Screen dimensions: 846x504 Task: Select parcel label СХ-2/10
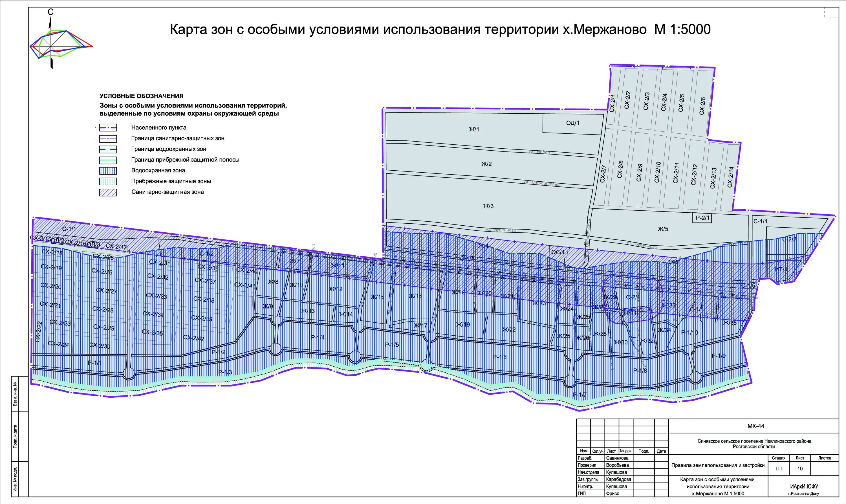658,172
